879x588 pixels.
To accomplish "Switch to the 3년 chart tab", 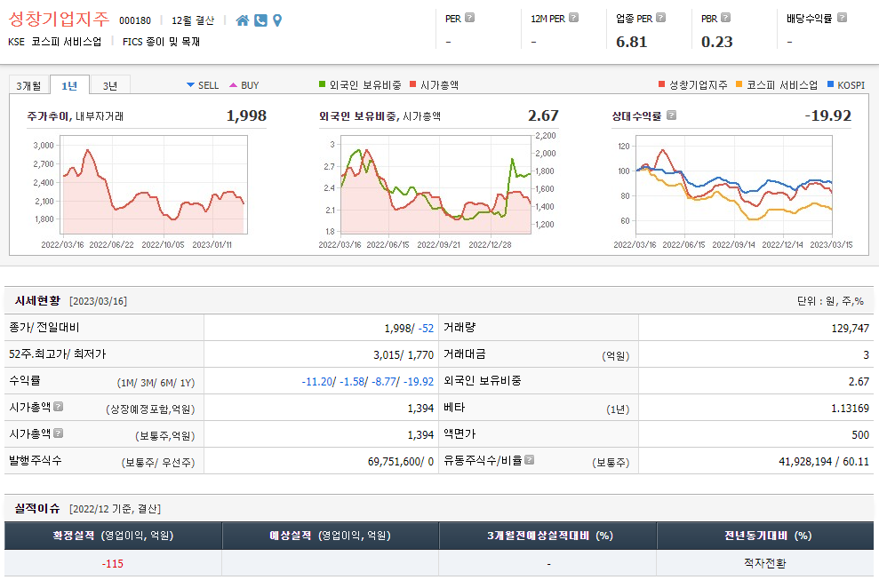I will [110, 85].
